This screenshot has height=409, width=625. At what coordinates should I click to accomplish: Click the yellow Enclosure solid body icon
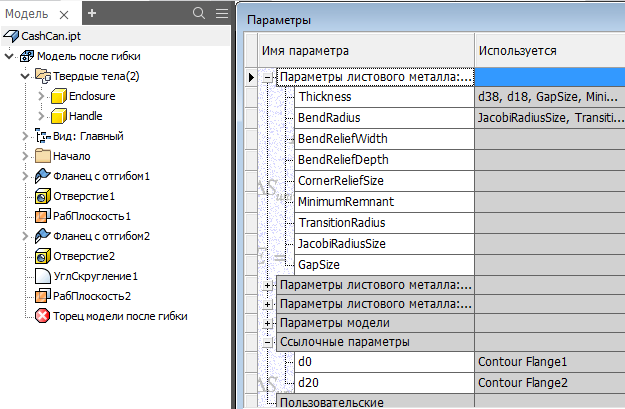(59, 96)
